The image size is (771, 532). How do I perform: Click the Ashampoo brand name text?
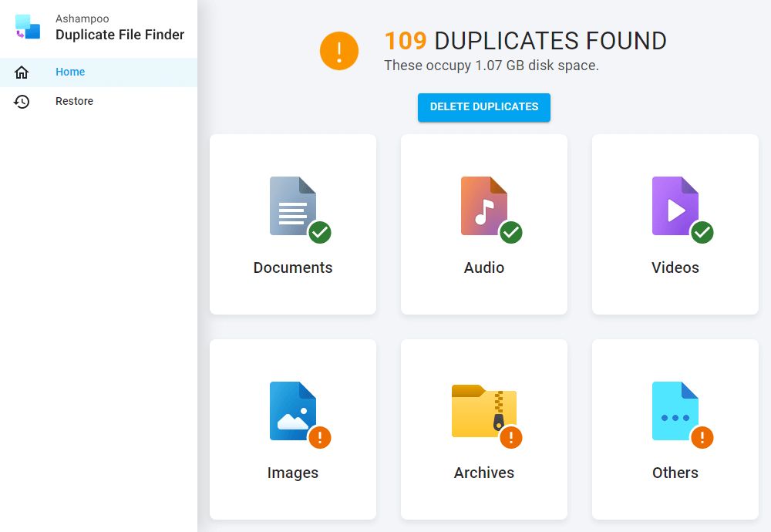[82, 19]
